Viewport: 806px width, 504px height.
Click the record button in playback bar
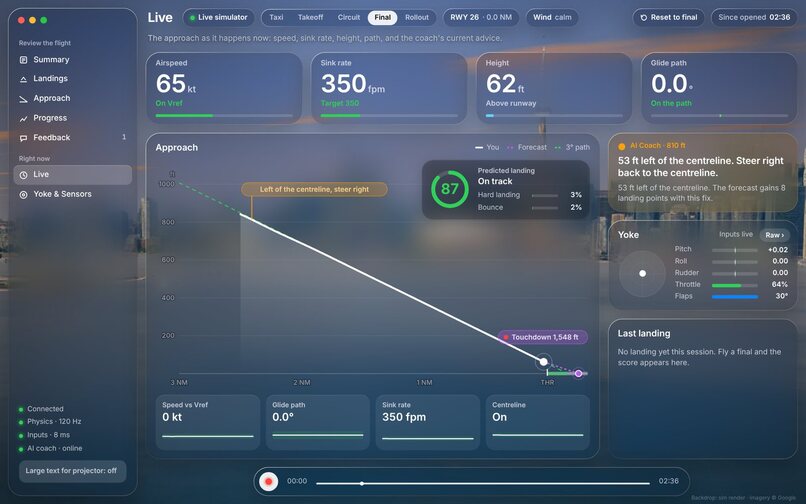coord(268,481)
